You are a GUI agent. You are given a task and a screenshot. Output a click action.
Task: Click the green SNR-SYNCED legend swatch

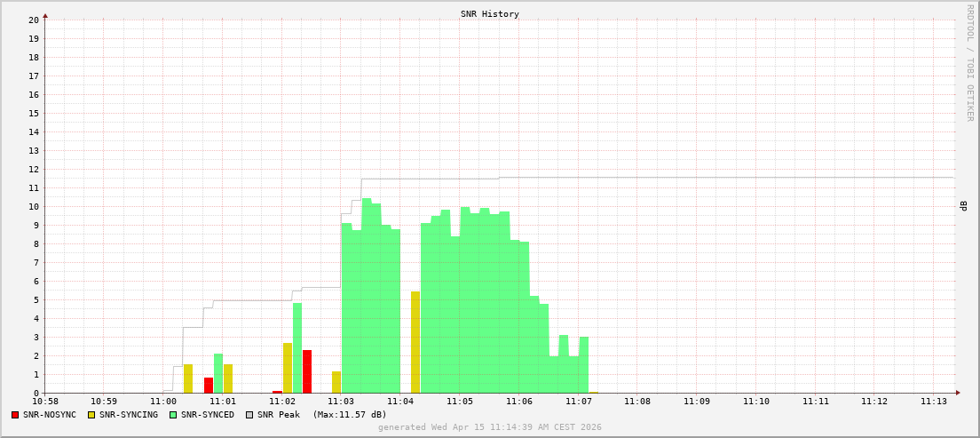(x=173, y=415)
